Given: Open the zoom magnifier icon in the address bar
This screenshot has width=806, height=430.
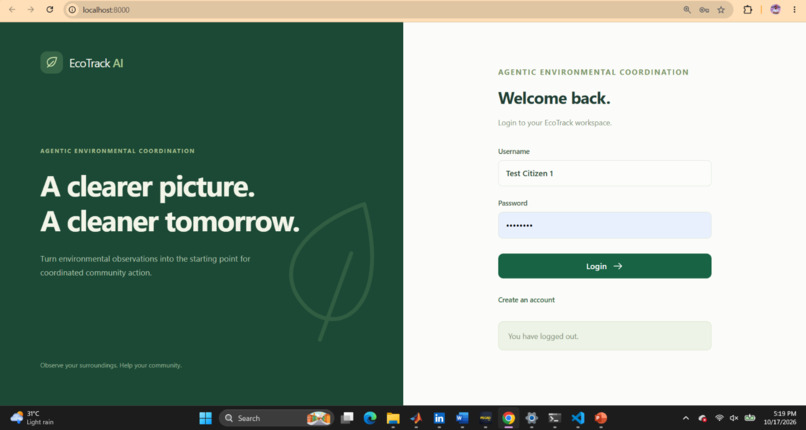Looking at the screenshot, I should 687,10.
